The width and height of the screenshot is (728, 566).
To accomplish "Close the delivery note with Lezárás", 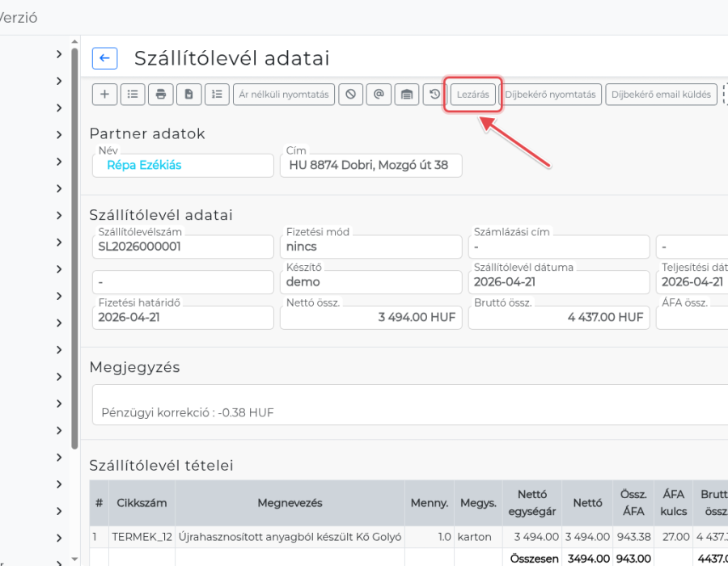I will click(x=473, y=95).
